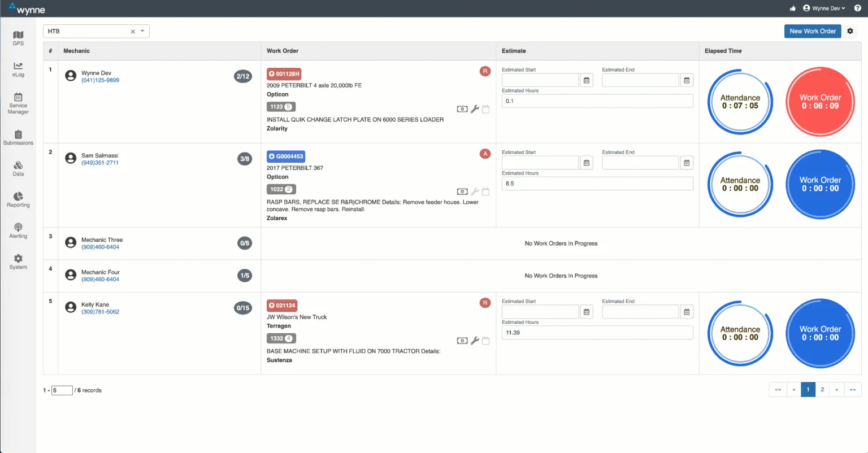Click wrench icon for work order G0004453
The image size is (868, 453).
coord(475,191)
